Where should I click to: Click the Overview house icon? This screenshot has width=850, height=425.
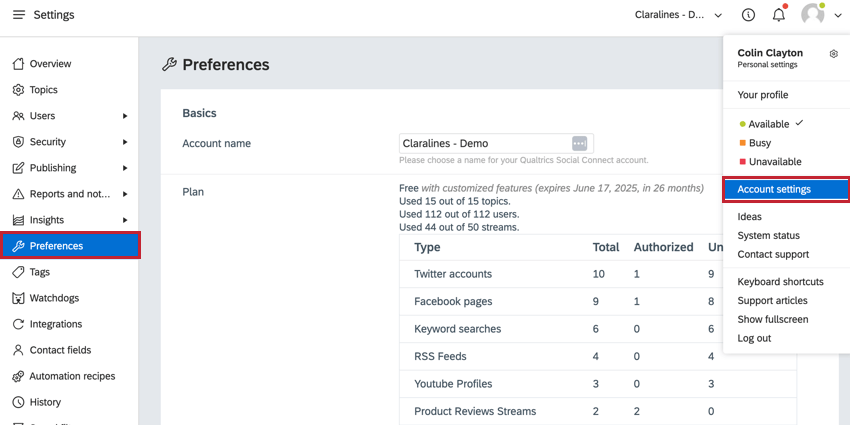[18, 64]
